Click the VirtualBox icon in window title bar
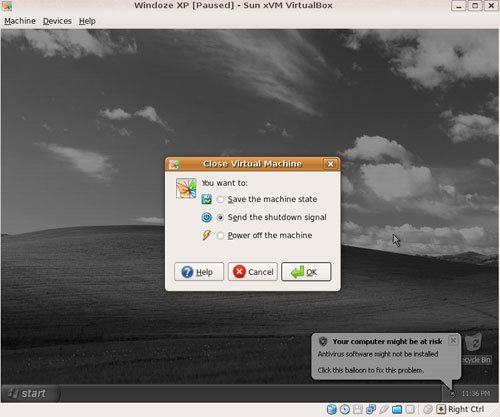The width and height of the screenshot is (500, 417). coord(7,6)
